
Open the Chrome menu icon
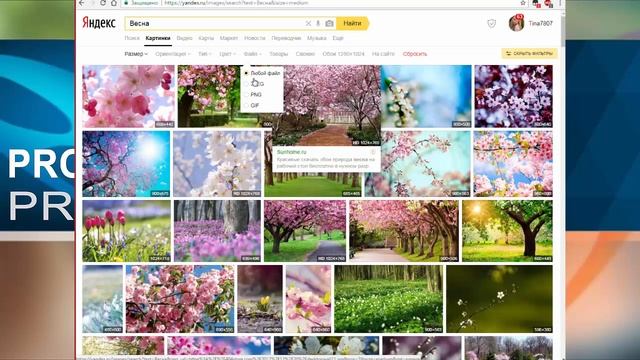tap(560, 3)
